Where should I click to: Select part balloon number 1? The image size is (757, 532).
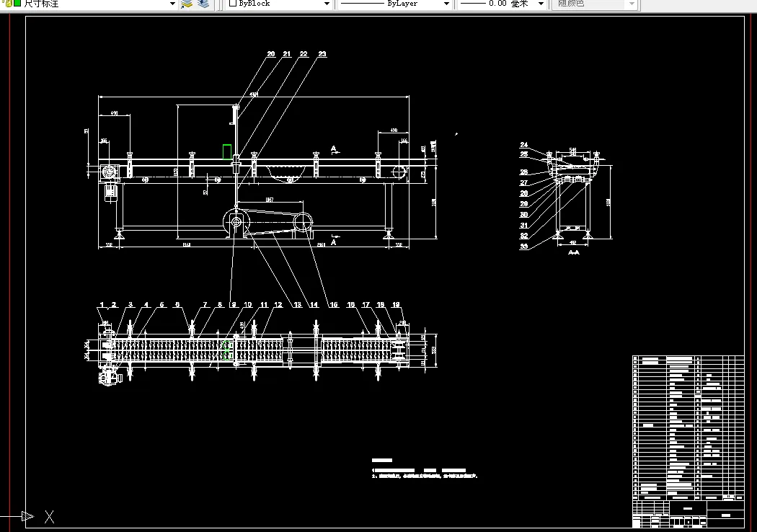[x=102, y=305]
